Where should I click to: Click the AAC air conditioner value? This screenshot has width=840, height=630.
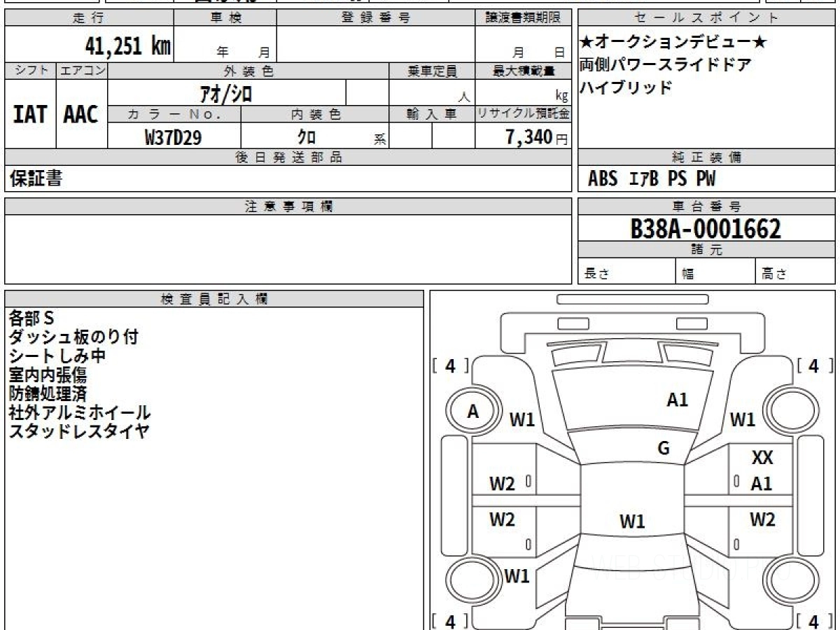click(81, 114)
